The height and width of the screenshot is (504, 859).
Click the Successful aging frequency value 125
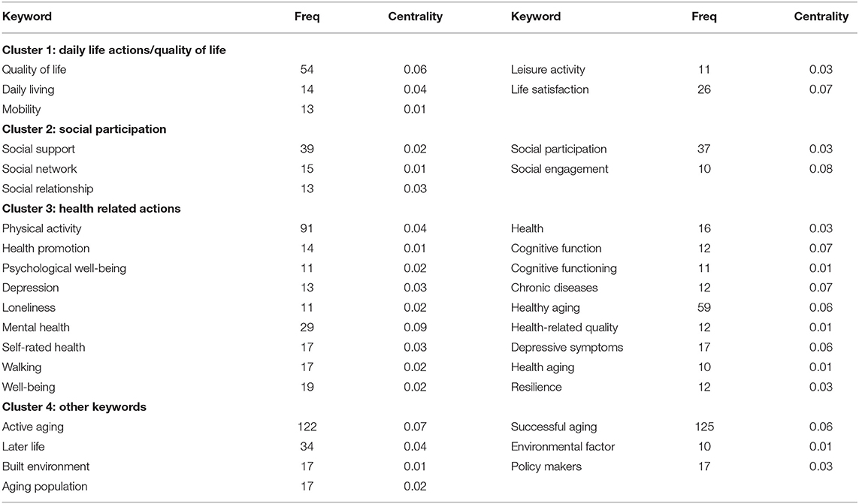click(x=704, y=427)
